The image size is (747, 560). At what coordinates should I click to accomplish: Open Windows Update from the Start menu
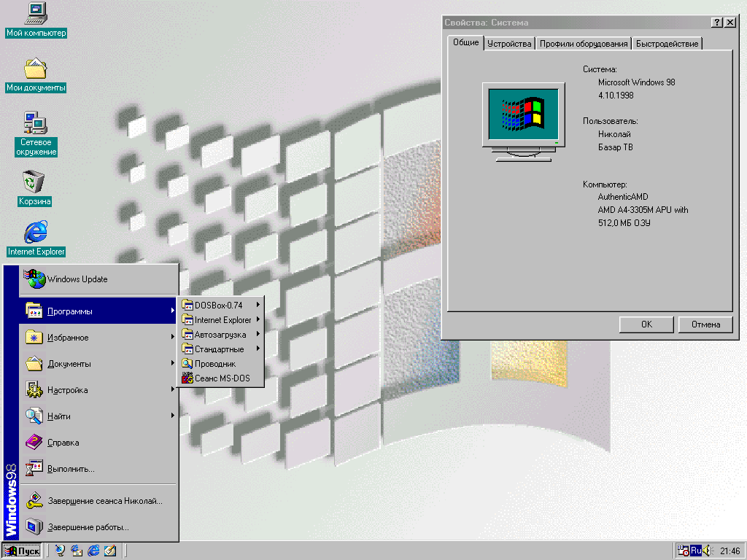98,279
